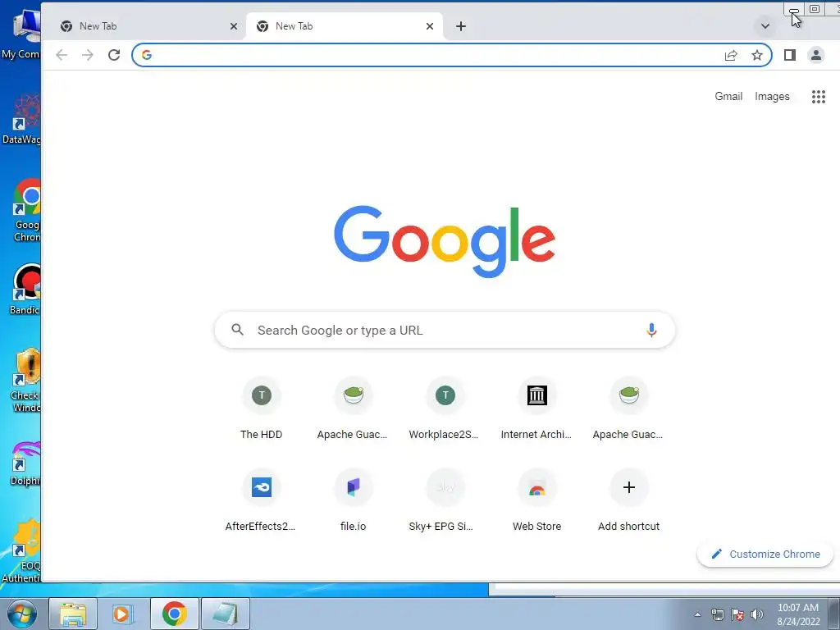Click the Add shortcut plus tile
840x630 pixels.
tap(629, 500)
